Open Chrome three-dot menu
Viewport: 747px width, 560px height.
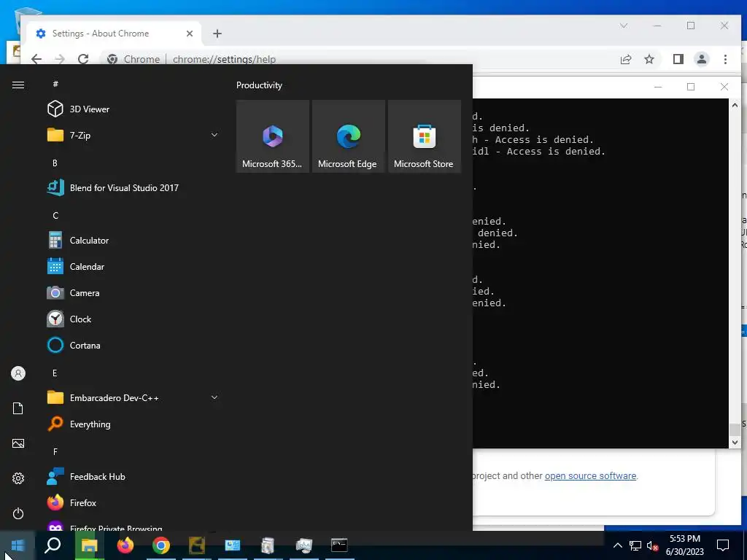tap(725, 59)
